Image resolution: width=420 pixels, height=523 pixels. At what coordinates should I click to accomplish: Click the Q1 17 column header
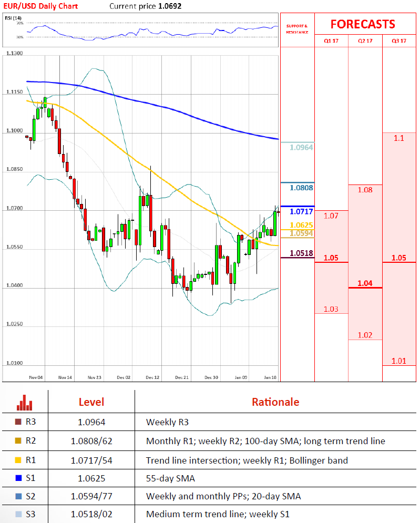coord(331,40)
